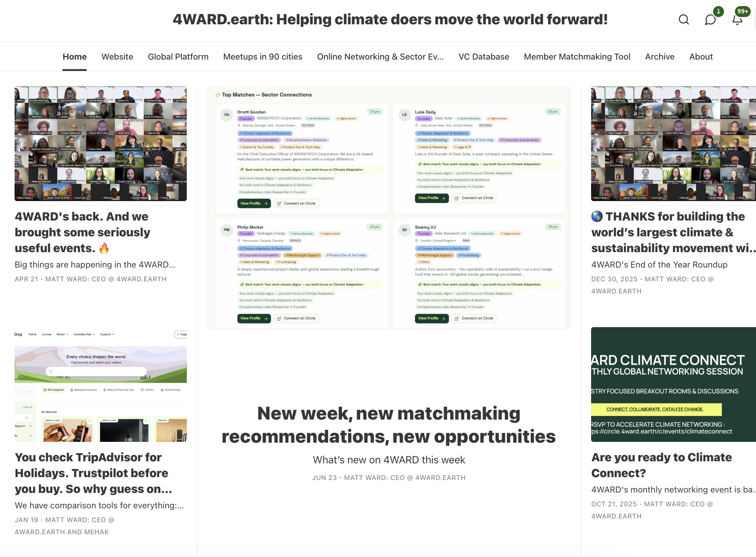Open "New week, new matchmaking recommendations" article

coord(389,425)
